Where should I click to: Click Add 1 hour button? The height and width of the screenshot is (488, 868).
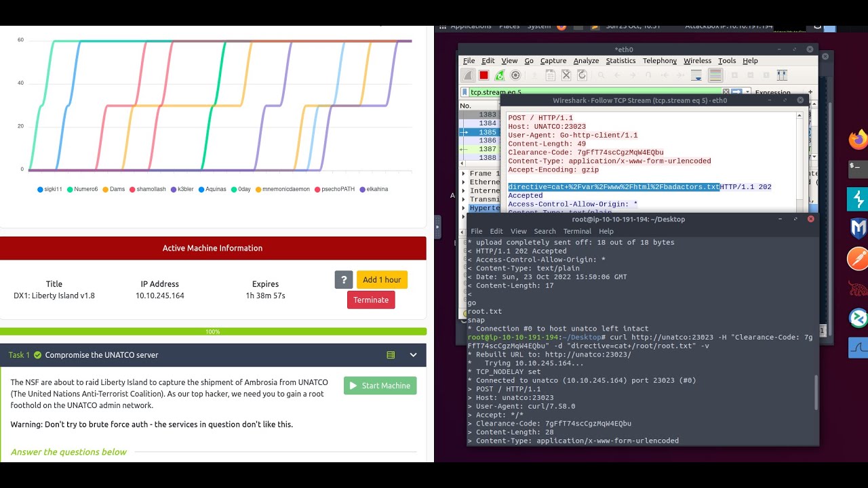382,279
